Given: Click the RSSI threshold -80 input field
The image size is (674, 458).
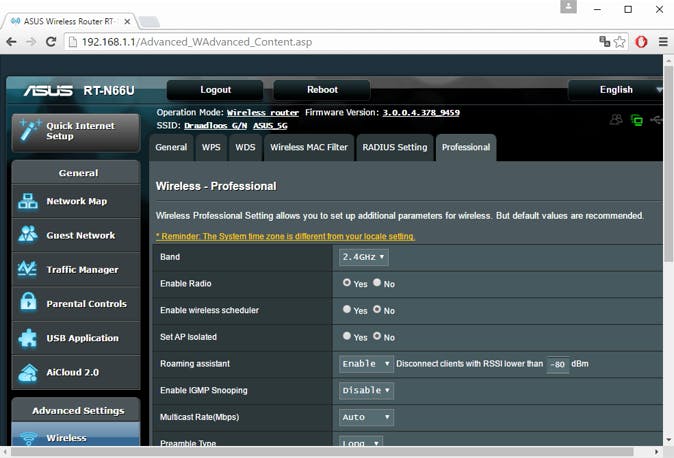Looking at the screenshot, I should click(x=558, y=364).
